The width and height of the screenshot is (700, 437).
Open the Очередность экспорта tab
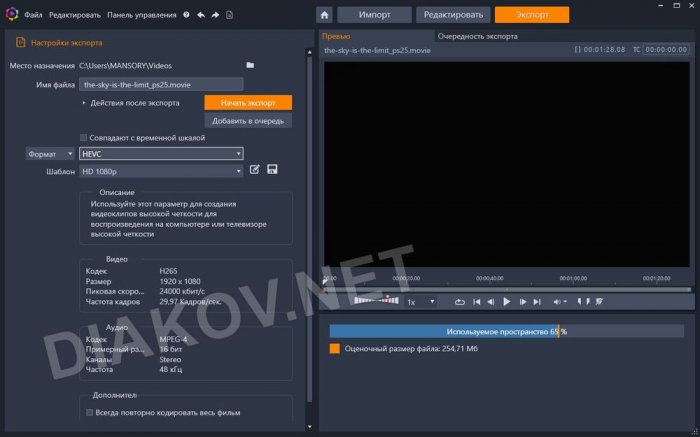tap(477, 36)
